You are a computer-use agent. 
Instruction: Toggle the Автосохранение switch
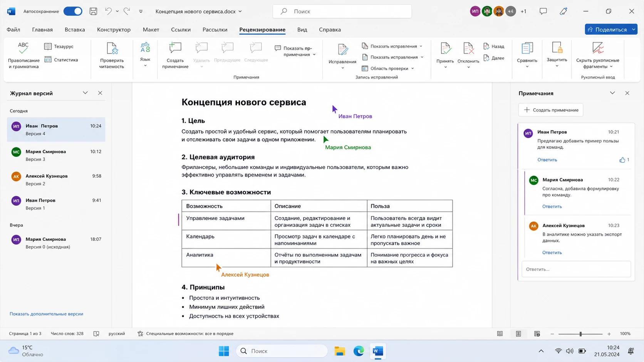coord(73,11)
